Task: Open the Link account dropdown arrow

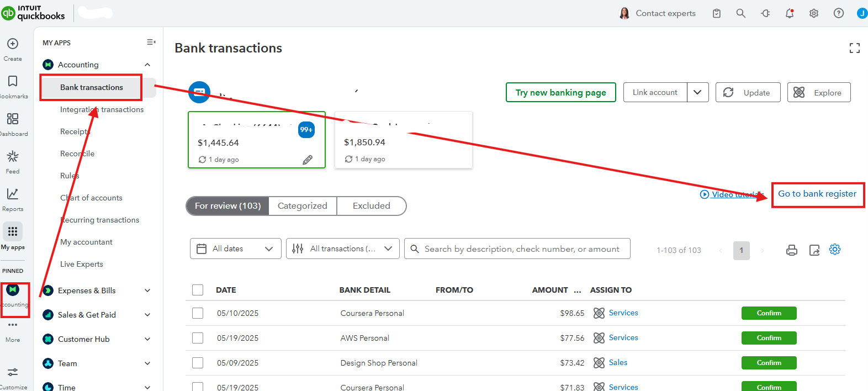Action: (x=698, y=92)
